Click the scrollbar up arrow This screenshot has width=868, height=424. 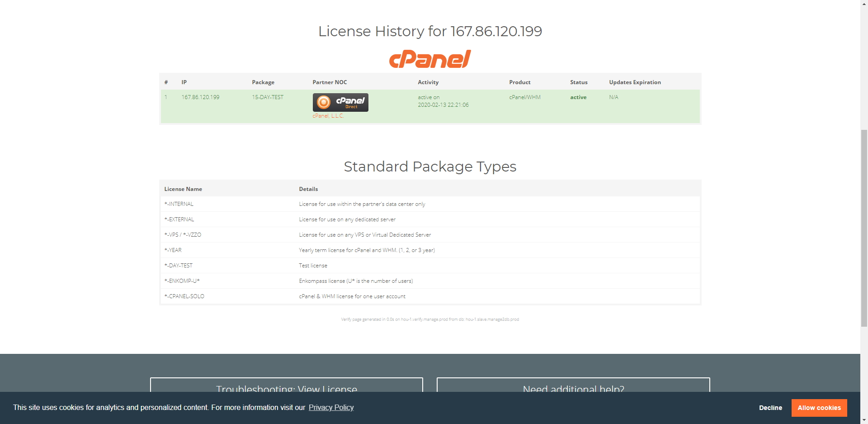pyautogui.click(x=864, y=4)
